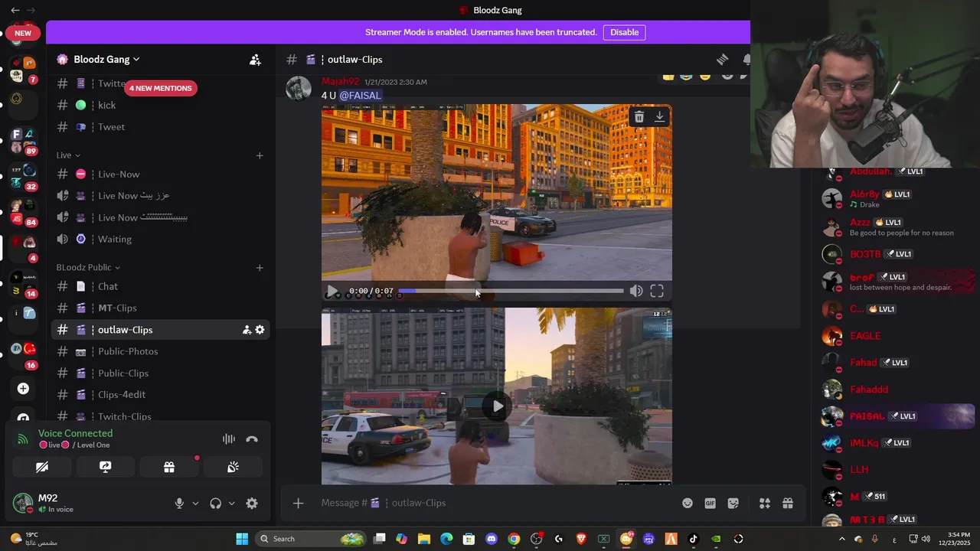Open the Windows Start menu

pyautogui.click(x=242, y=539)
